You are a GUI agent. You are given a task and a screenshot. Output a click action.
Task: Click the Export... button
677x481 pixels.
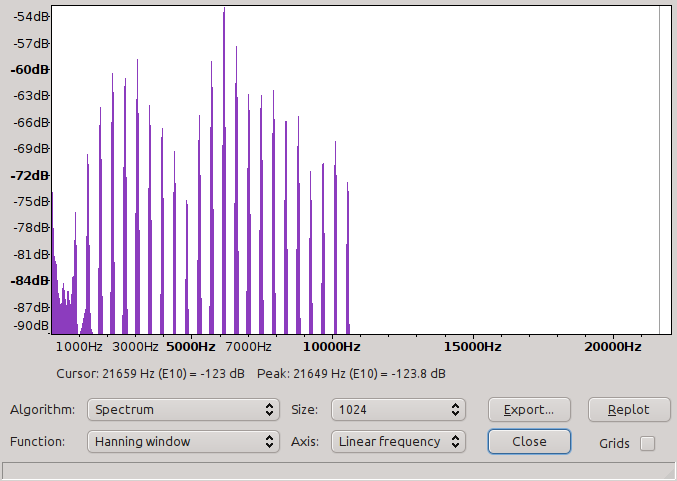pos(529,409)
